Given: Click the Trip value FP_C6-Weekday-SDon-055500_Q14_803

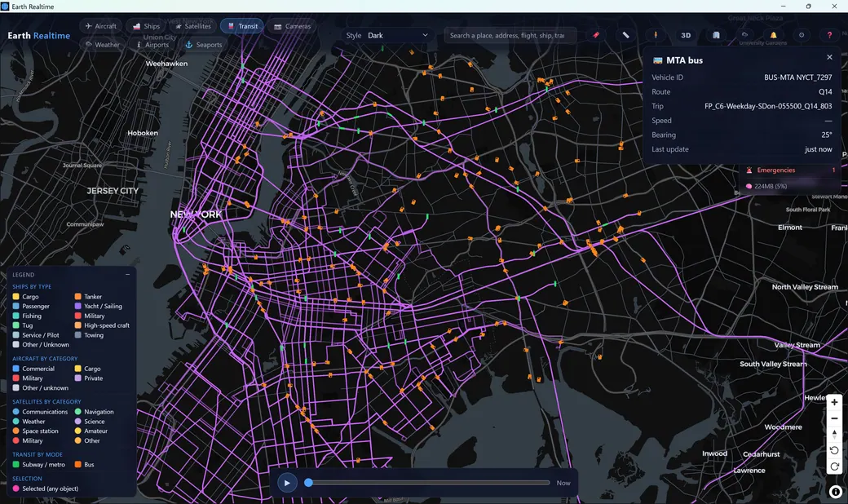Looking at the screenshot, I should point(768,106).
